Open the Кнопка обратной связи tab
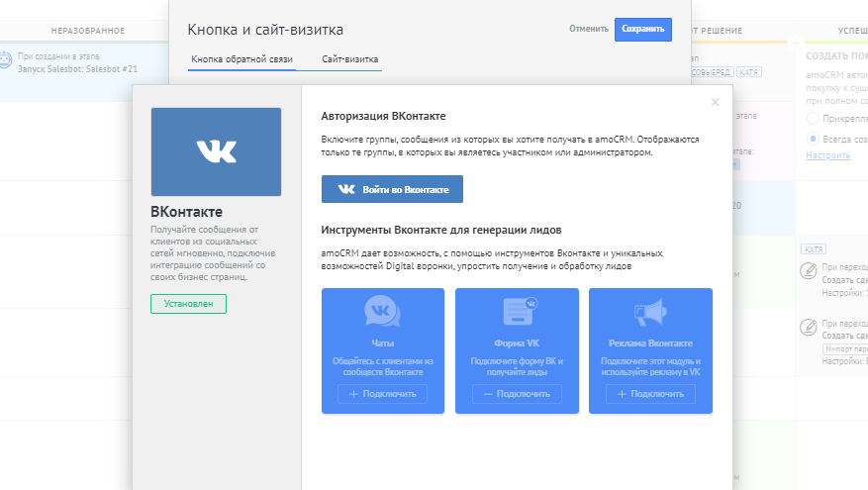 [x=241, y=60]
